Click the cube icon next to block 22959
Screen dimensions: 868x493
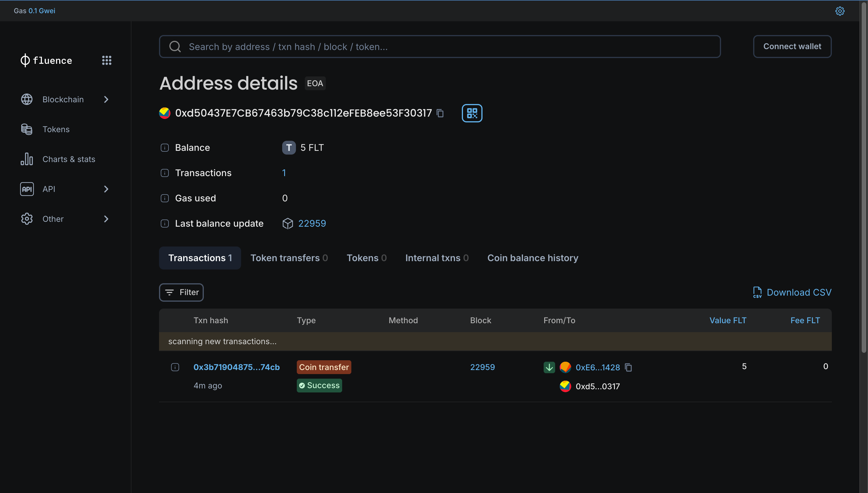[288, 224]
